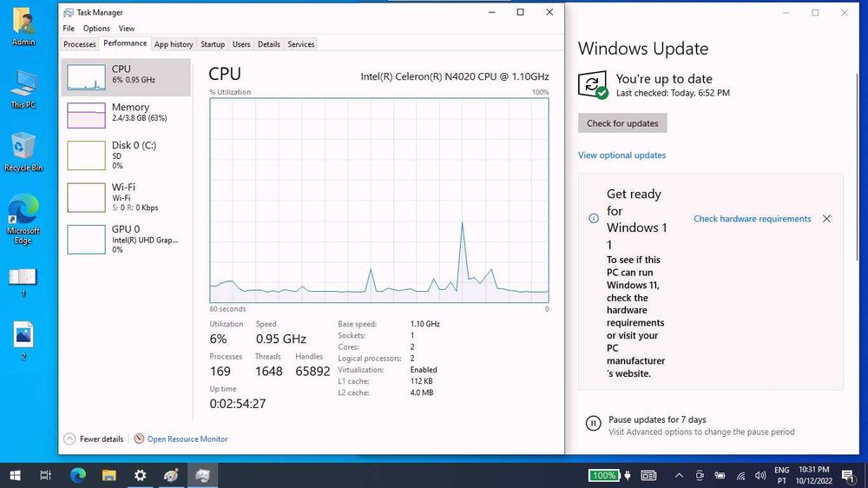Click the Meet Now tray icon
This screenshot has width=868, height=488.
tap(700, 475)
